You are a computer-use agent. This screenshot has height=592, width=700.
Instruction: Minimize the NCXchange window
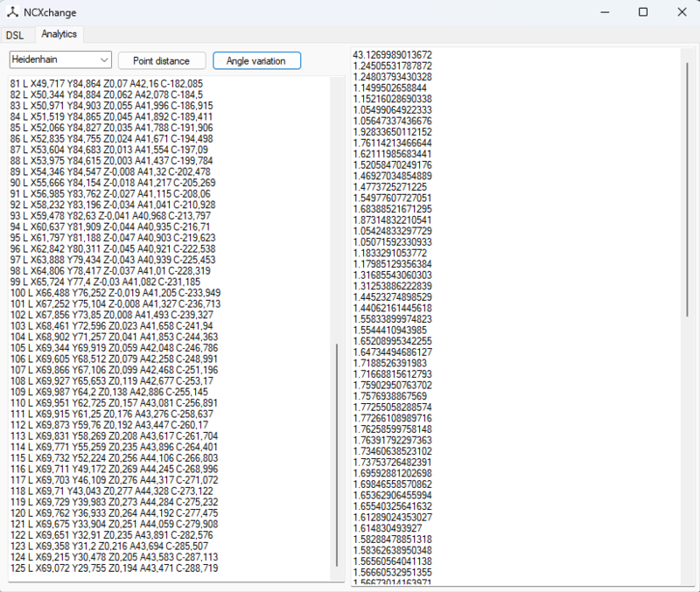click(601, 12)
